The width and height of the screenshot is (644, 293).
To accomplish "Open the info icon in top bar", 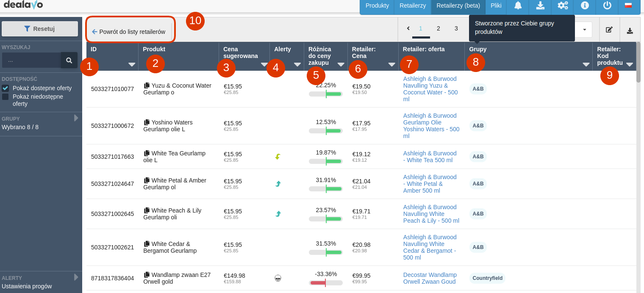I will (585, 6).
